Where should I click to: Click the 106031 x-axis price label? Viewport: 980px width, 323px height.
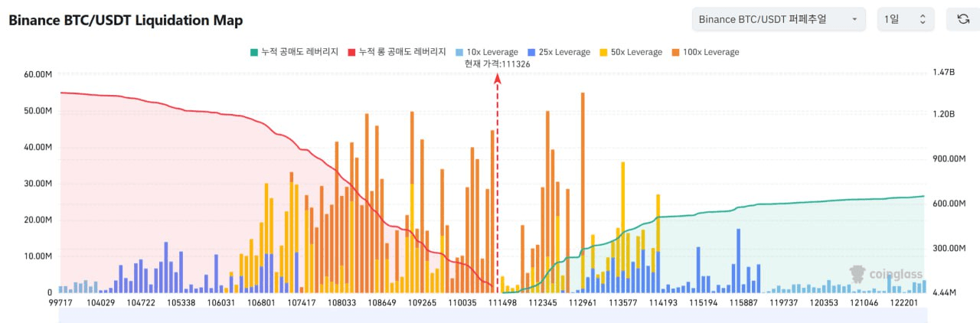[x=222, y=303]
